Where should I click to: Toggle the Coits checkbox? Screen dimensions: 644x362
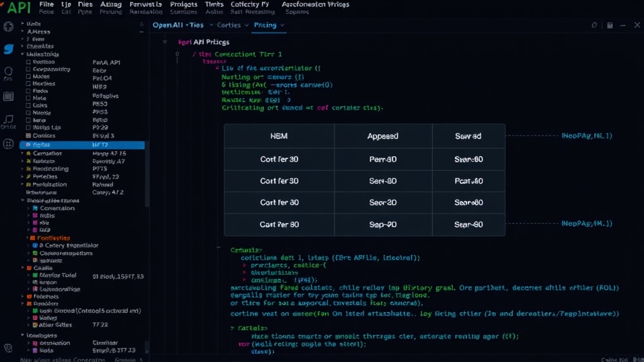coord(28,106)
